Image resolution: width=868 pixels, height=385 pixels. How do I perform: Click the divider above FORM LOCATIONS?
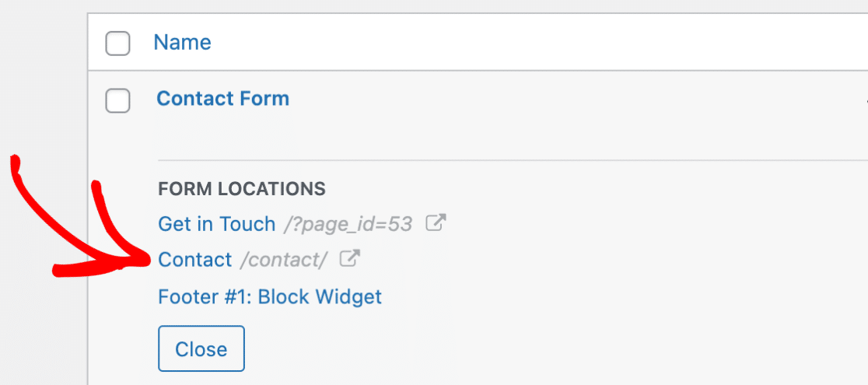513,160
